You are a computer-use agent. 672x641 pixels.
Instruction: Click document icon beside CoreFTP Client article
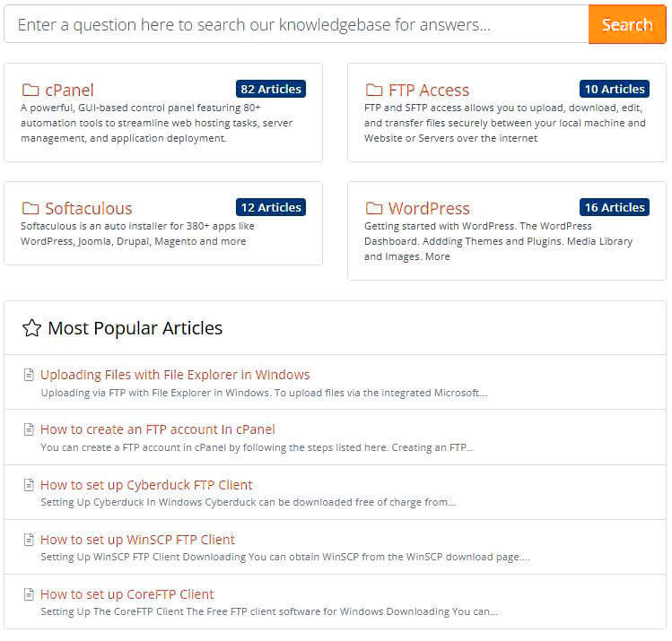[29, 594]
